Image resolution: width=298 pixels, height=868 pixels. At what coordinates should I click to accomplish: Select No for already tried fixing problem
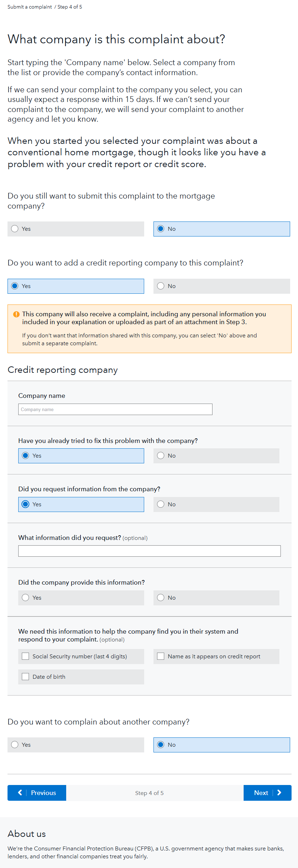(161, 455)
